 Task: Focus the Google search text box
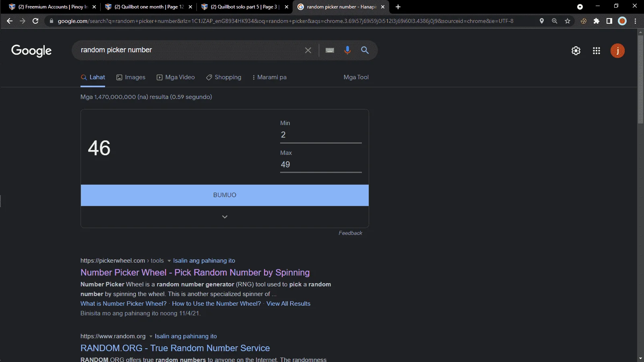tap(189, 50)
